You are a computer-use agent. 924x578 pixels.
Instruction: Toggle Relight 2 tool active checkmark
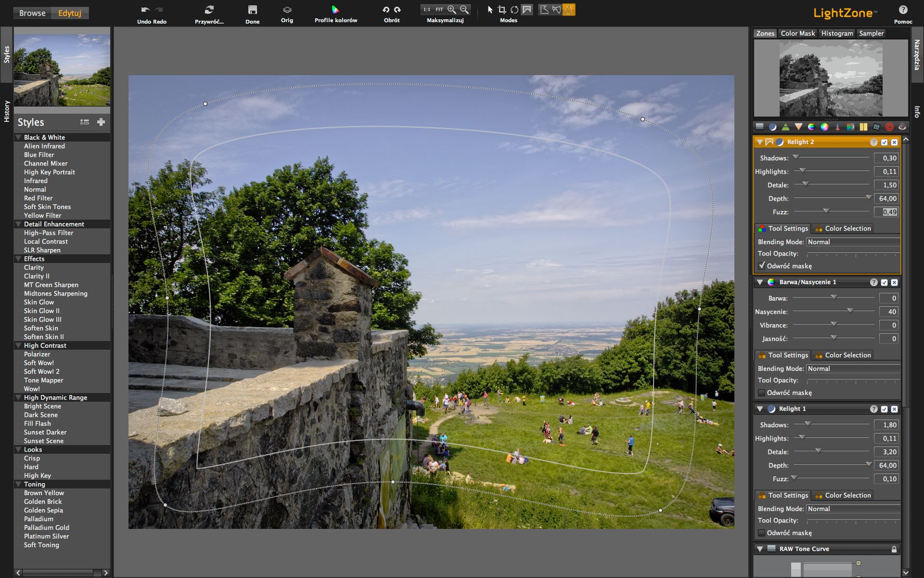[884, 142]
